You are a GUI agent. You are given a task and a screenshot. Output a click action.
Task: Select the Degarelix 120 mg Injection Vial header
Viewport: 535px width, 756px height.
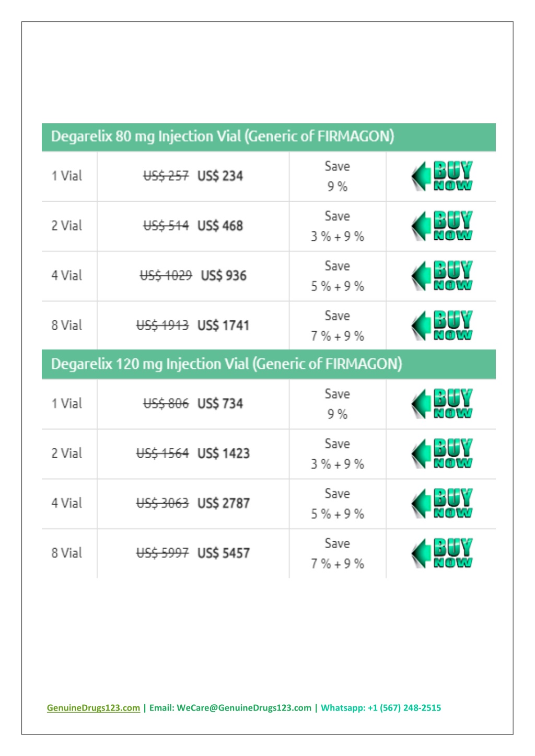tap(269, 364)
